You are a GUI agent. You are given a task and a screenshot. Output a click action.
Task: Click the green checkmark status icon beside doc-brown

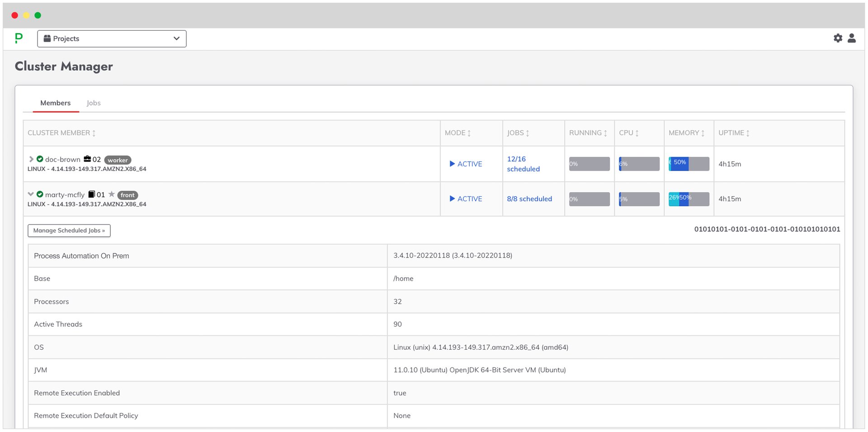[x=40, y=159]
